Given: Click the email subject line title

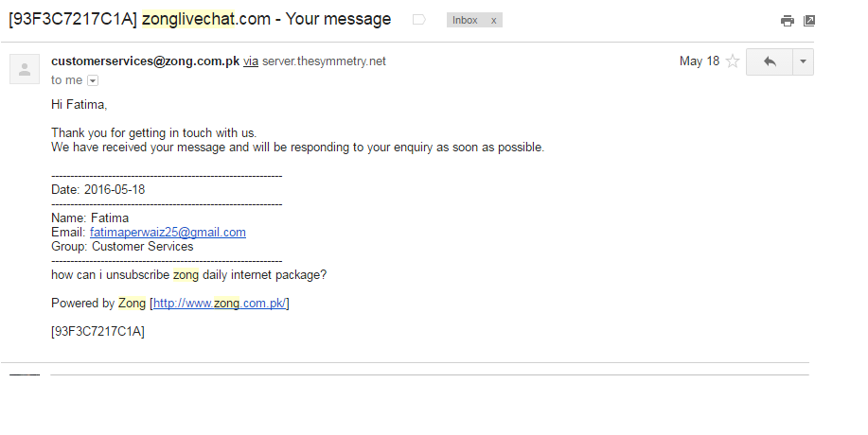Looking at the screenshot, I should pos(199,19).
